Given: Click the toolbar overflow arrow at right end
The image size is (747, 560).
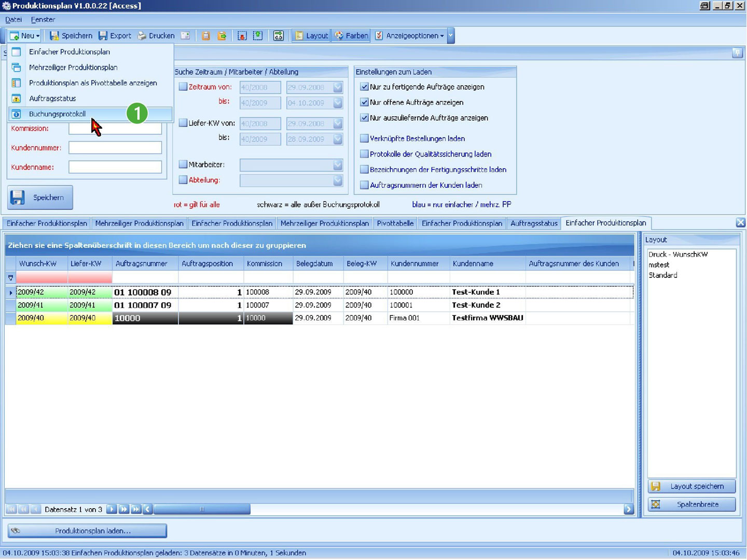Looking at the screenshot, I should pos(451,36).
